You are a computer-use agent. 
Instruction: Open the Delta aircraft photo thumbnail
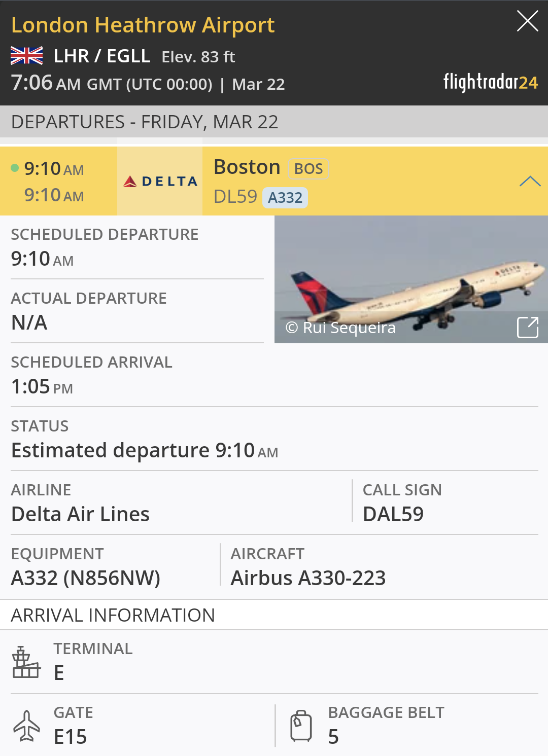411,274
